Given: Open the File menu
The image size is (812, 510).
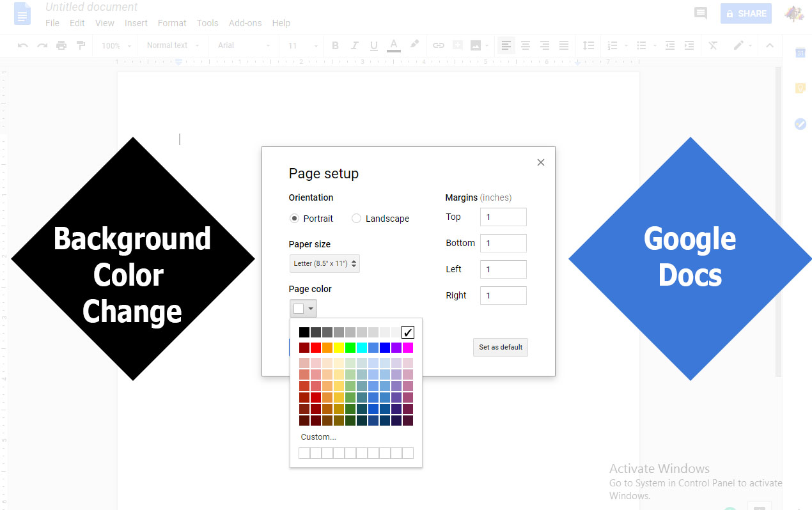Looking at the screenshot, I should 52,23.
